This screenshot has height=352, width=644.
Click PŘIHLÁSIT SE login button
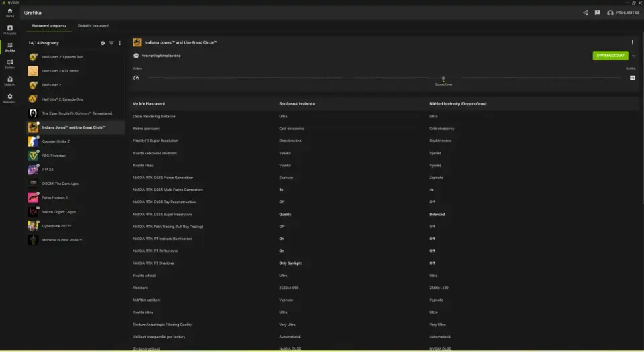tap(623, 13)
